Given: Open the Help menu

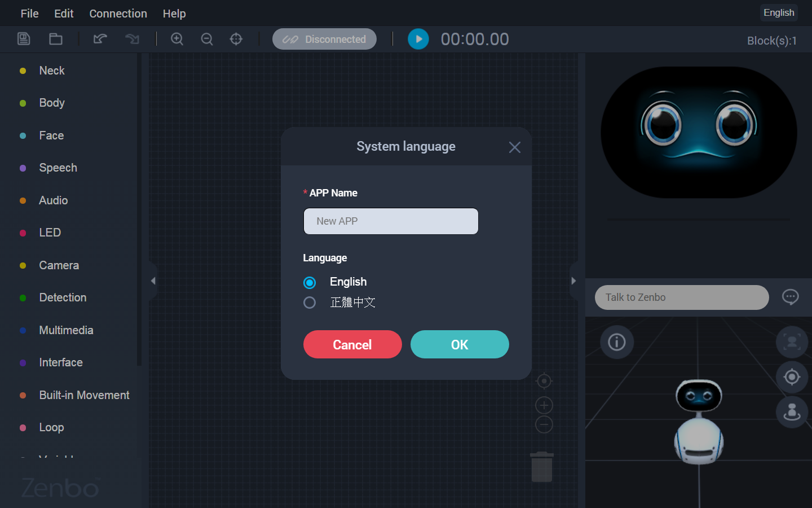Looking at the screenshot, I should coord(174,13).
